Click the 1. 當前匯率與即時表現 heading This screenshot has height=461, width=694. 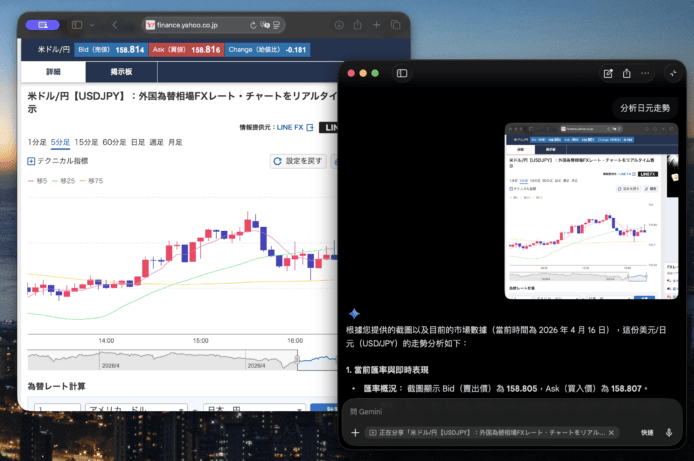coord(387,370)
